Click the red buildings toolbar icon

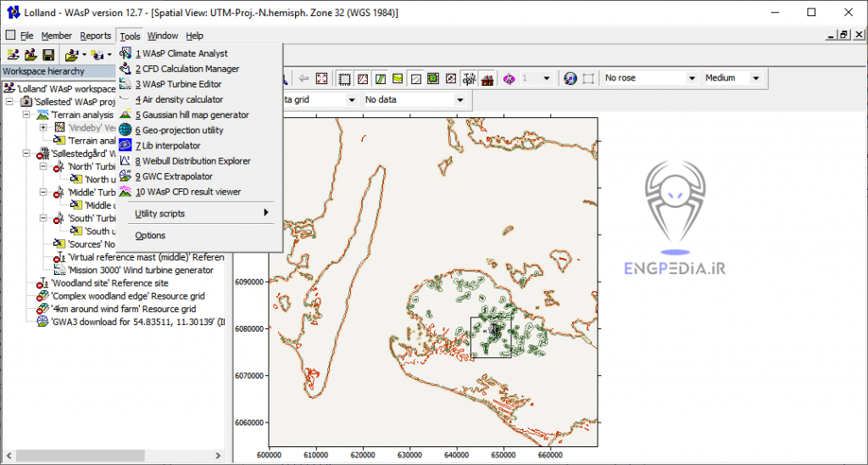(x=487, y=78)
